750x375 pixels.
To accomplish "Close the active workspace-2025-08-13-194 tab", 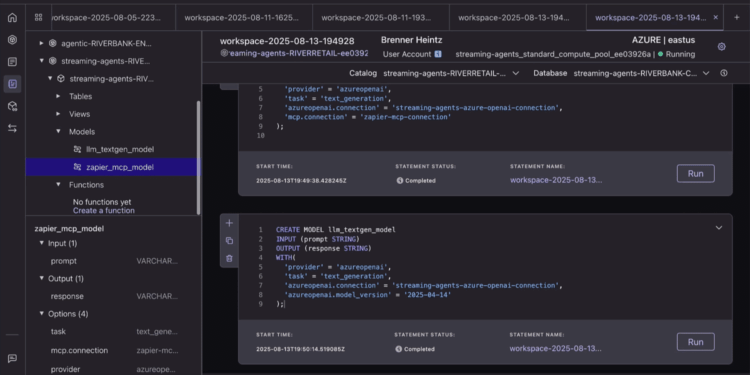I will 716,17.
